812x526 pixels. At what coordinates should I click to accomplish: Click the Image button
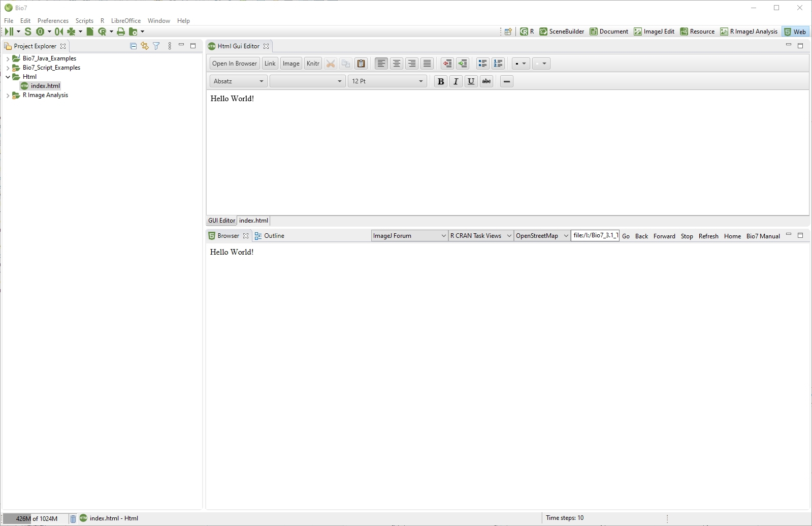(x=291, y=64)
